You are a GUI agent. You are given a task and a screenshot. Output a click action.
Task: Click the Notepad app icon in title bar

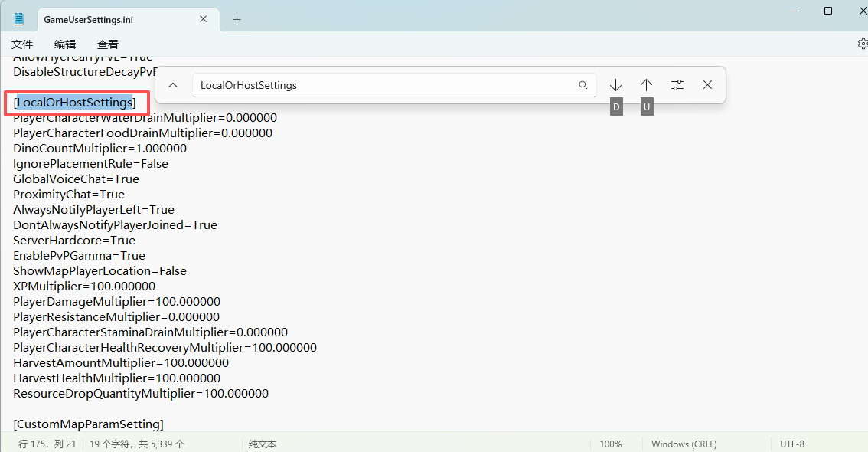tap(19, 19)
